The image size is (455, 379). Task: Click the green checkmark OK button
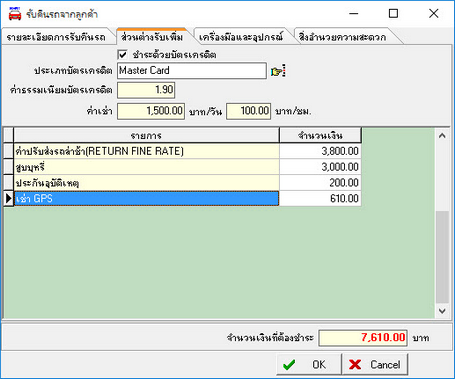point(309,364)
